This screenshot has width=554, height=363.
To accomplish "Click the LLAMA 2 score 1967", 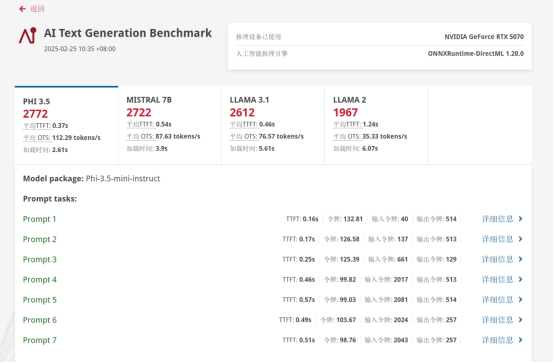I will 346,112.
